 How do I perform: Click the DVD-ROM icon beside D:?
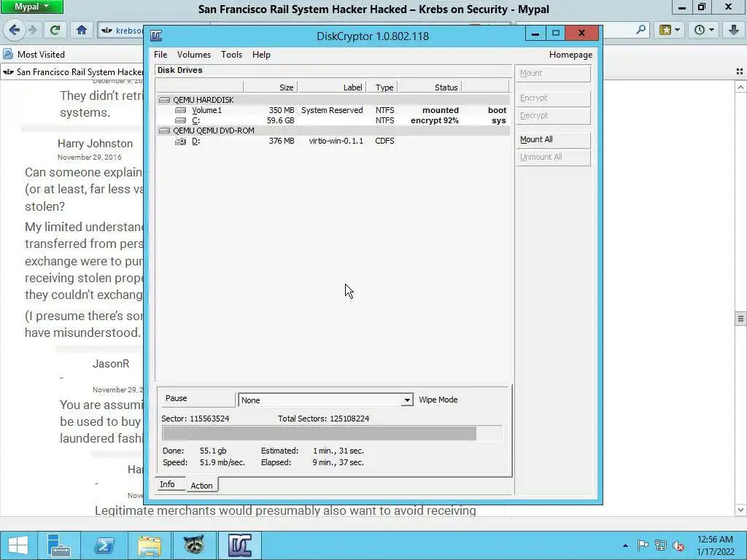[x=181, y=141]
